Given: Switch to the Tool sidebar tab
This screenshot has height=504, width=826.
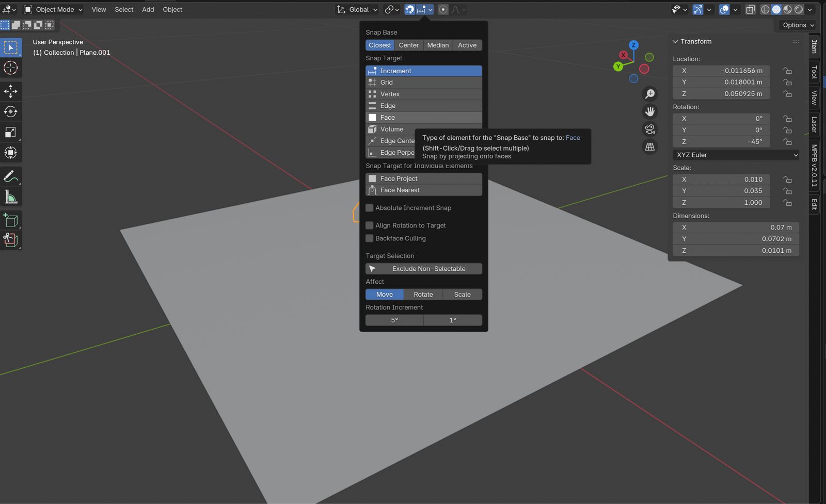Looking at the screenshot, I should click(814, 72).
